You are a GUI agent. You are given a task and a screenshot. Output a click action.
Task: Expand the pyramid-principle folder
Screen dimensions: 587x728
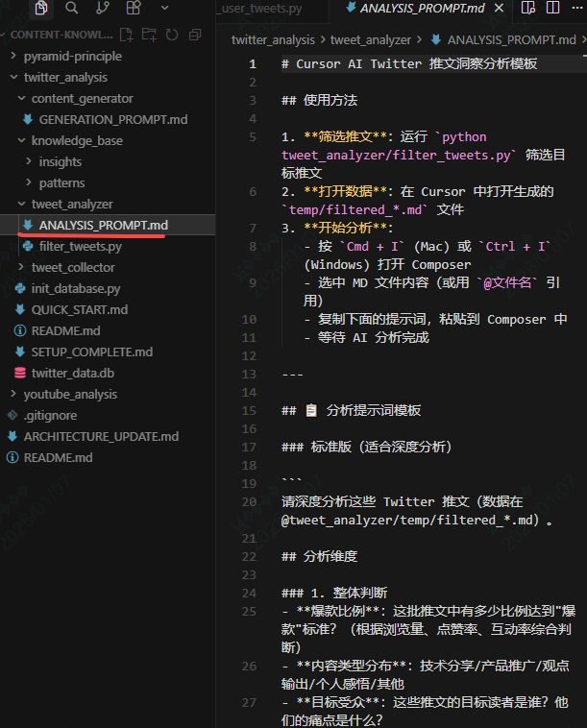[x=72, y=56]
